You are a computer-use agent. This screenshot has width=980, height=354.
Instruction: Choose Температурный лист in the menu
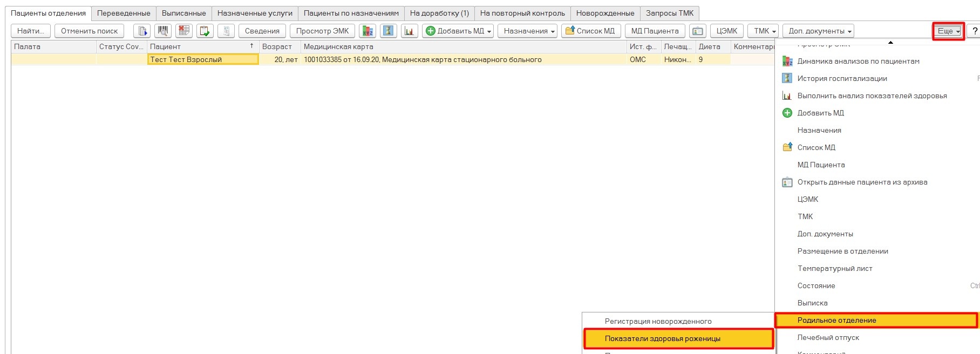(x=834, y=268)
